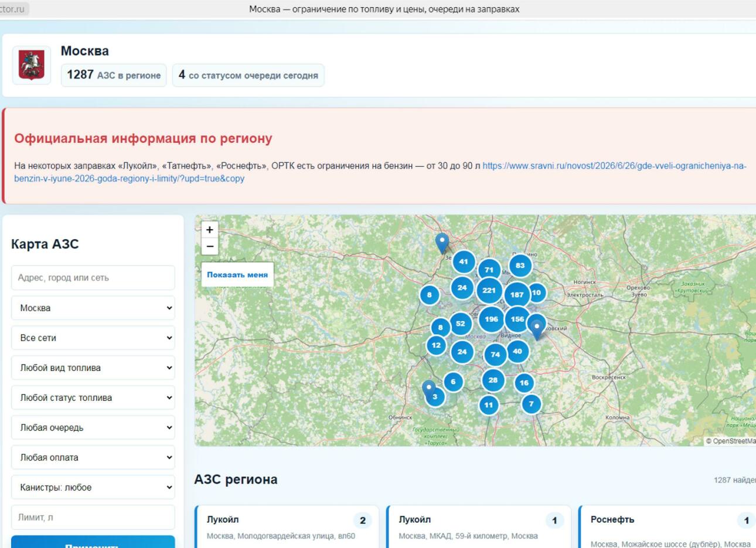Focus the address, city or network search field

(x=93, y=278)
